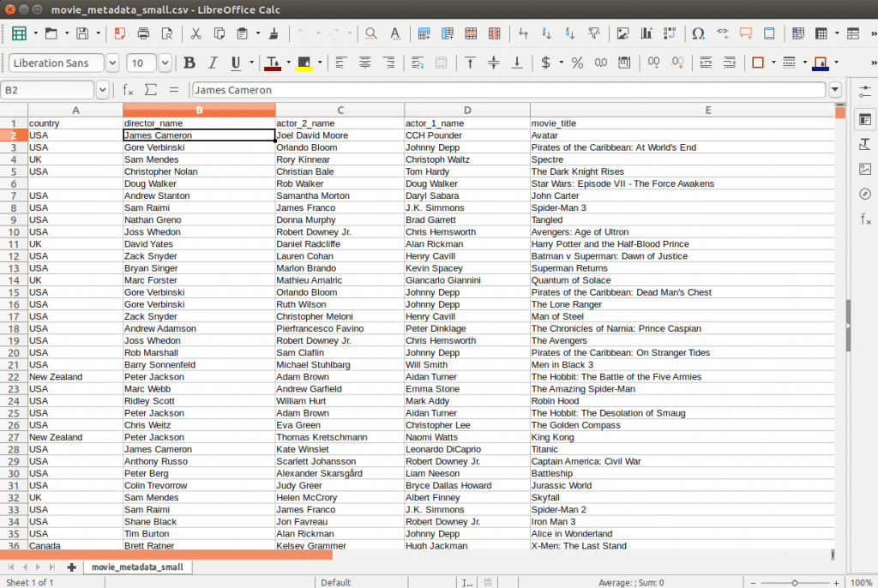Insert chart icon
This screenshot has width=878, height=588.
coord(646,33)
